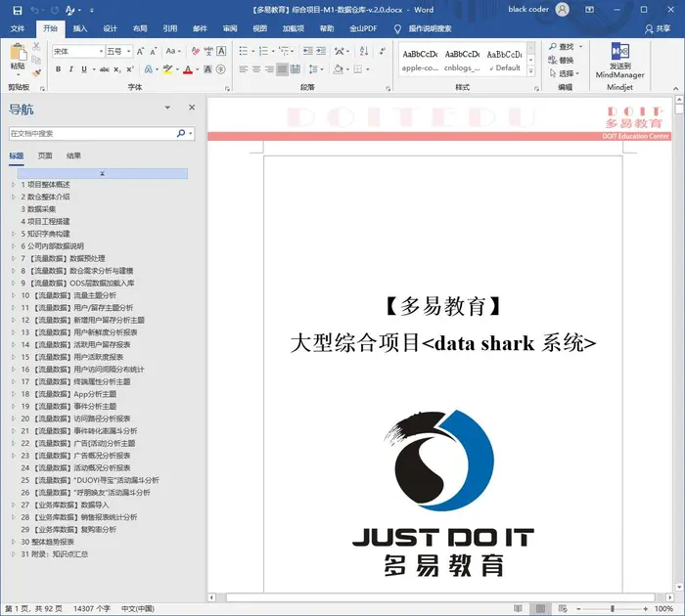Apply the red font color button
This screenshot has height=616, width=685.
188,69
